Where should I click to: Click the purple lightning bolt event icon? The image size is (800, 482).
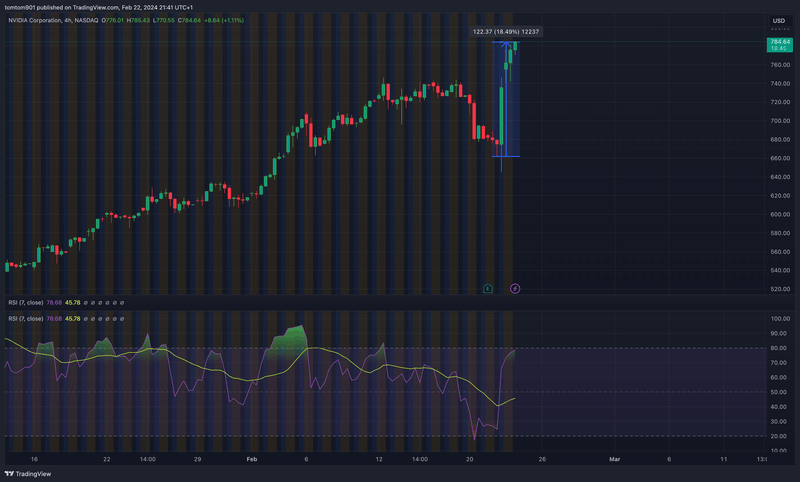tap(515, 289)
